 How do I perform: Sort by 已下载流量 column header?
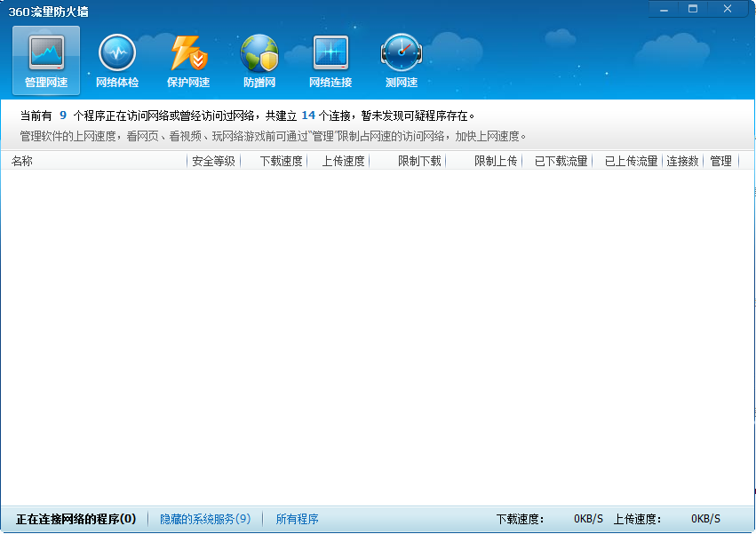[561, 161]
